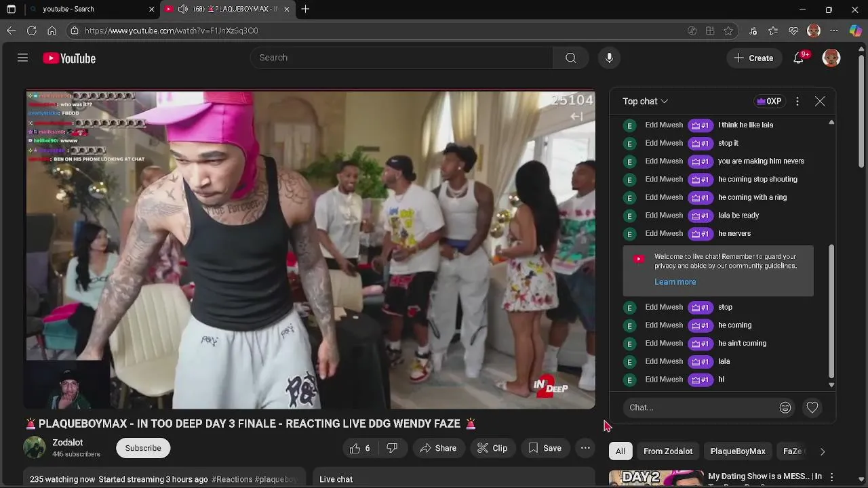Click the live video player
Image resolution: width=868 pixels, height=488 pixels.
click(311, 249)
